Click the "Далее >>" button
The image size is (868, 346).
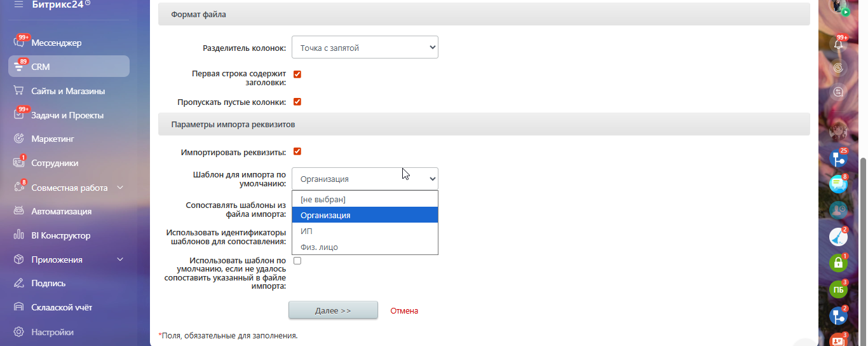(333, 310)
